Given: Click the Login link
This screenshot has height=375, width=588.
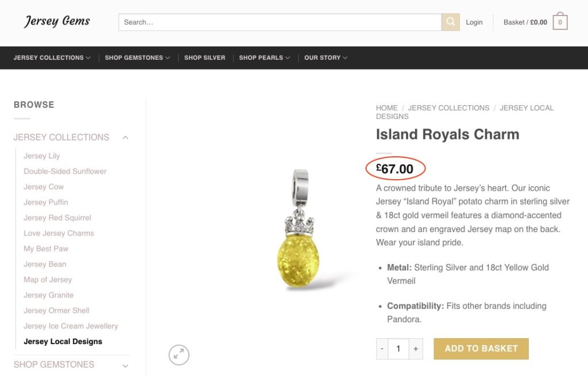Looking at the screenshot, I should pos(474,22).
